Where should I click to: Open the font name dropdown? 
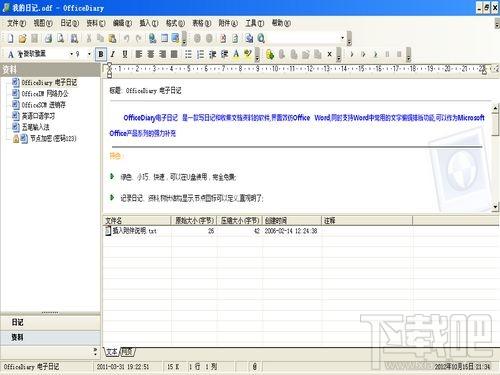72,54
